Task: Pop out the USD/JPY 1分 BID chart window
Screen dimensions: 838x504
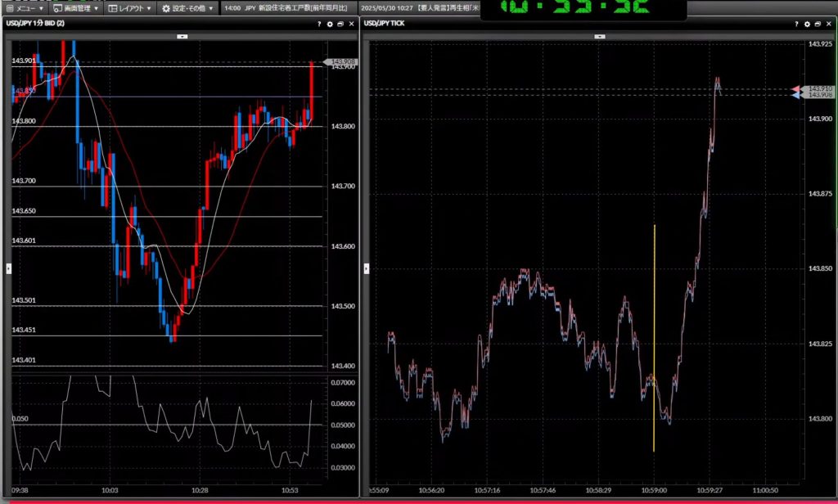Action: click(x=340, y=24)
